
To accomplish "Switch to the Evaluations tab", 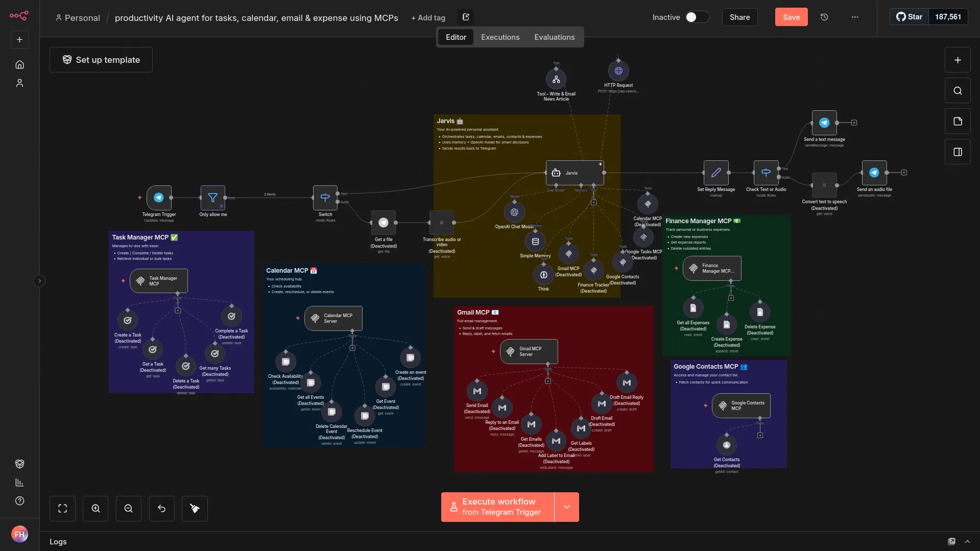I will tap(554, 37).
